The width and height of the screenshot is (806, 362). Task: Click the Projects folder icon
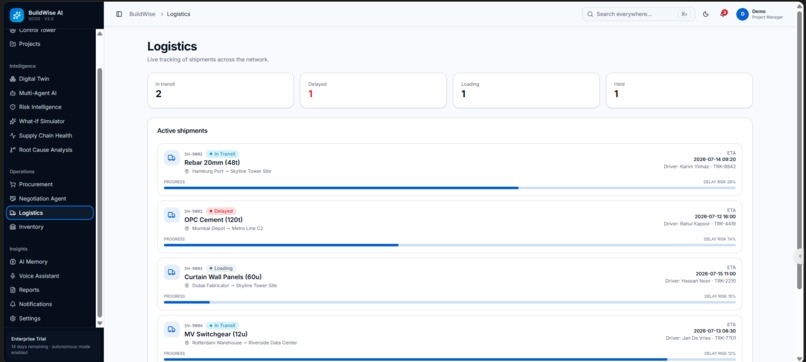point(13,44)
